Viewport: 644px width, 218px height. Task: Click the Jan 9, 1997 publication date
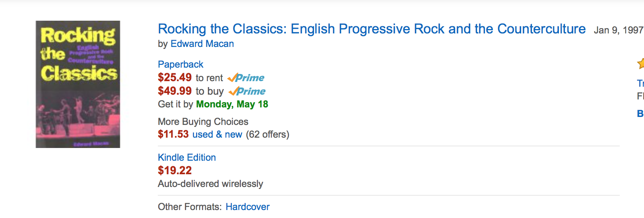(x=618, y=30)
